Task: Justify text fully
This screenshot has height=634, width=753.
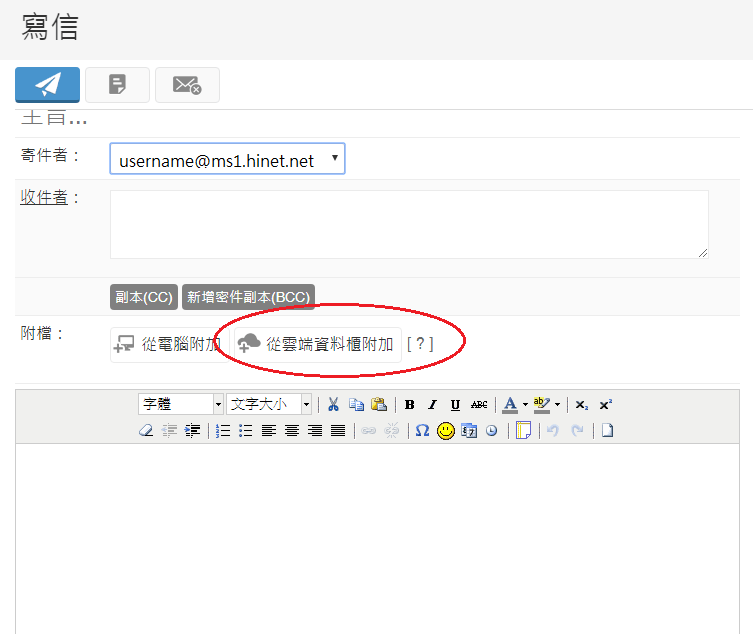Action: (338, 430)
